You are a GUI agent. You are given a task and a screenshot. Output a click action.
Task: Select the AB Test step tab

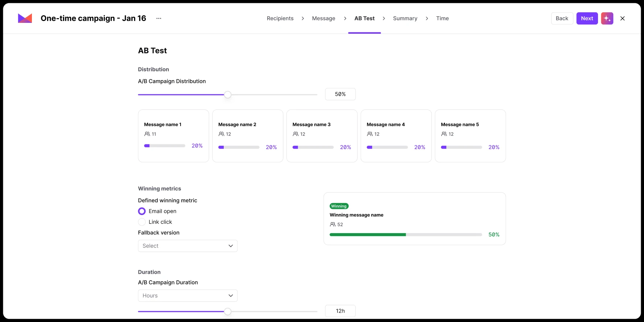point(364,18)
